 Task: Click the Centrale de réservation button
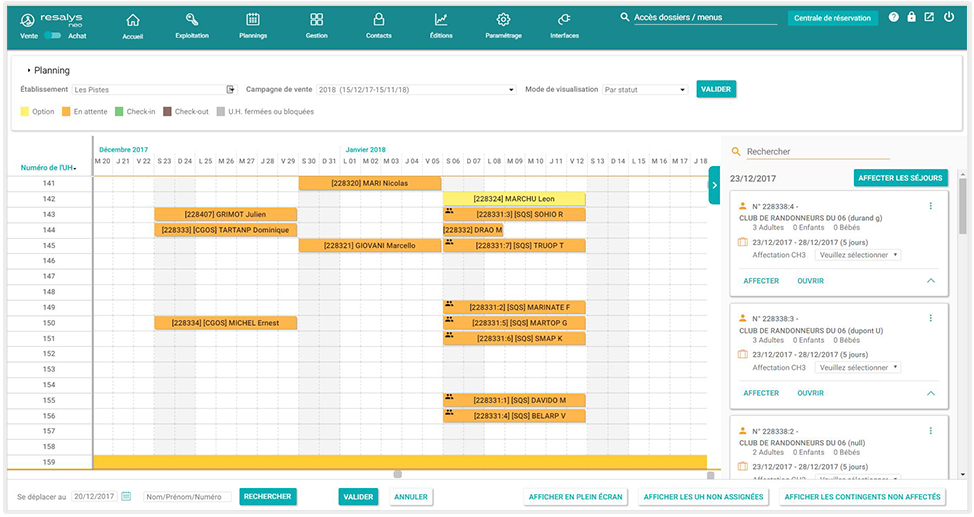832,18
